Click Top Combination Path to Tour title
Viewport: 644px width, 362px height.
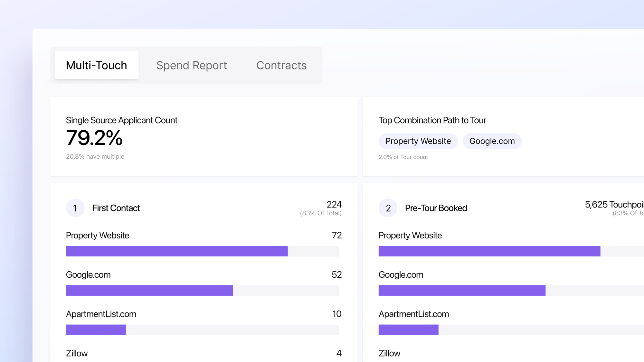coord(432,120)
